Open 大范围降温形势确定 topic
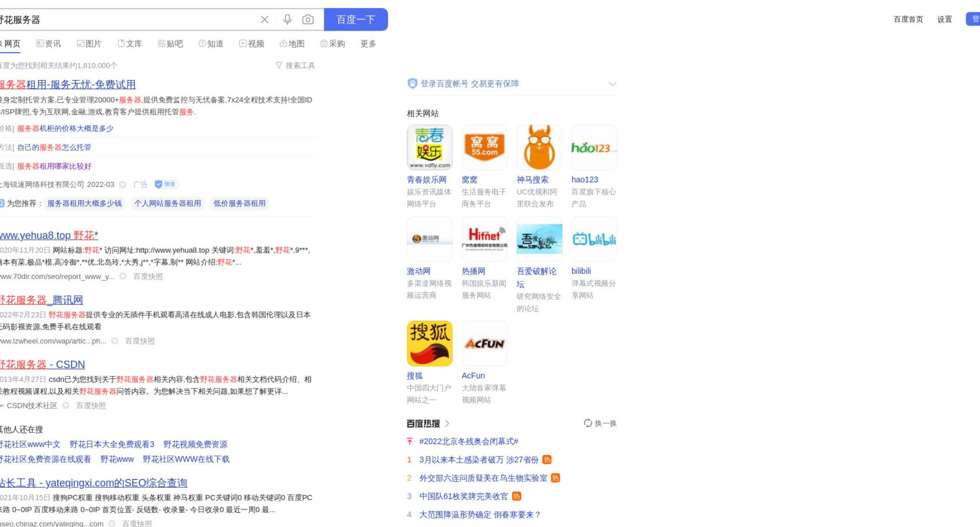Screen dimensions: 980x527 [480, 515]
